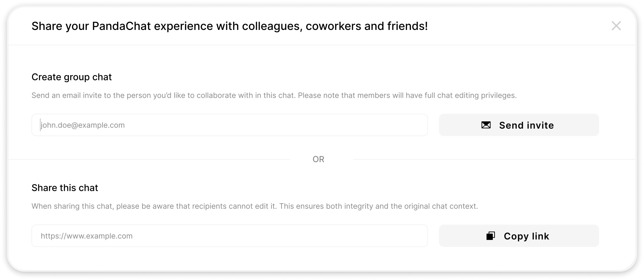Click the Share your PandaChat experience title
Screen dimensions: 644x280
click(x=229, y=26)
